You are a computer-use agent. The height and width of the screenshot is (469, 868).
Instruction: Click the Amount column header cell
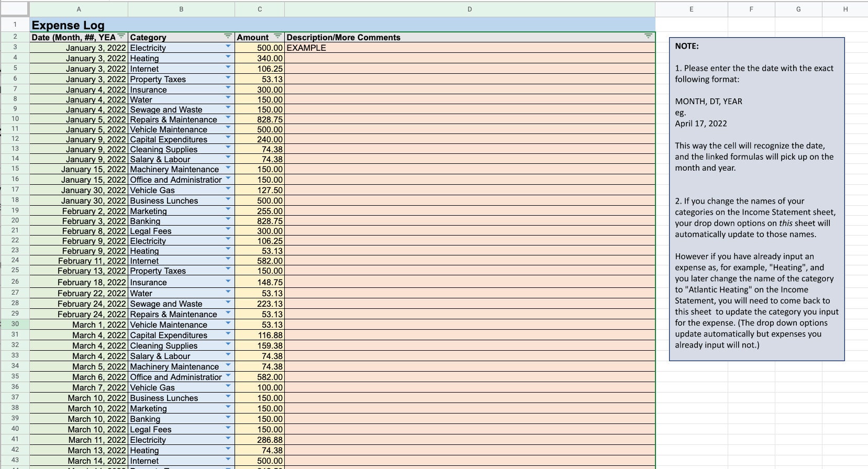pos(260,37)
